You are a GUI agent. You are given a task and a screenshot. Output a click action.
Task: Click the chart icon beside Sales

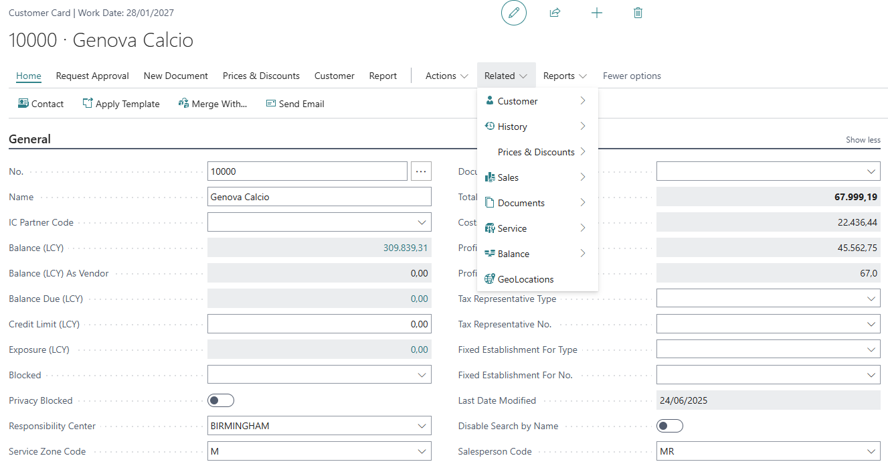[x=490, y=177]
